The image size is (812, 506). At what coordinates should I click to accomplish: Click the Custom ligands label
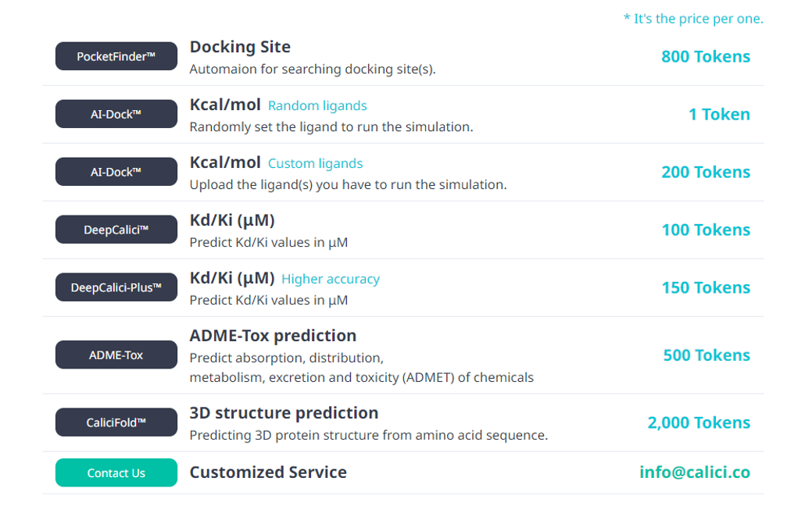315,164
